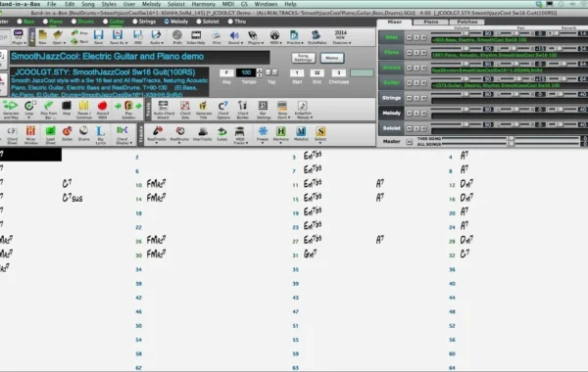Open Chord Options
Viewport: 588px width, 372px height.
[223, 110]
